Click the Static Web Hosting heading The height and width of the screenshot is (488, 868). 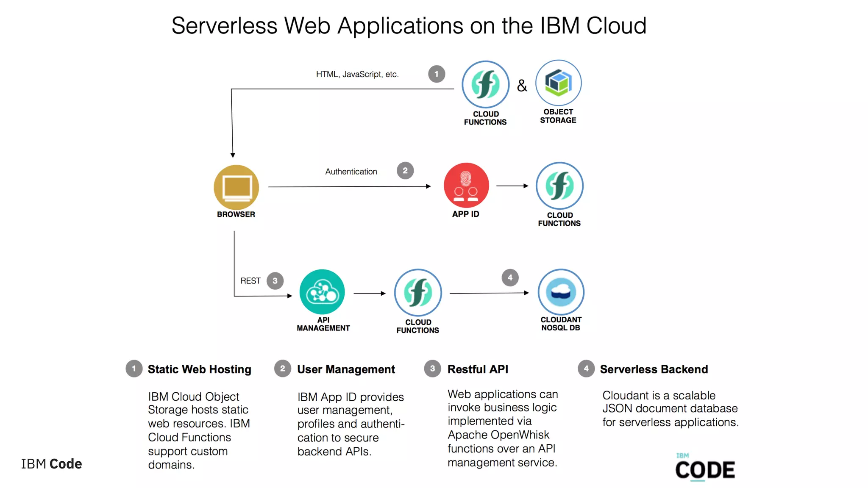pyautogui.click(x=199, y=369)
